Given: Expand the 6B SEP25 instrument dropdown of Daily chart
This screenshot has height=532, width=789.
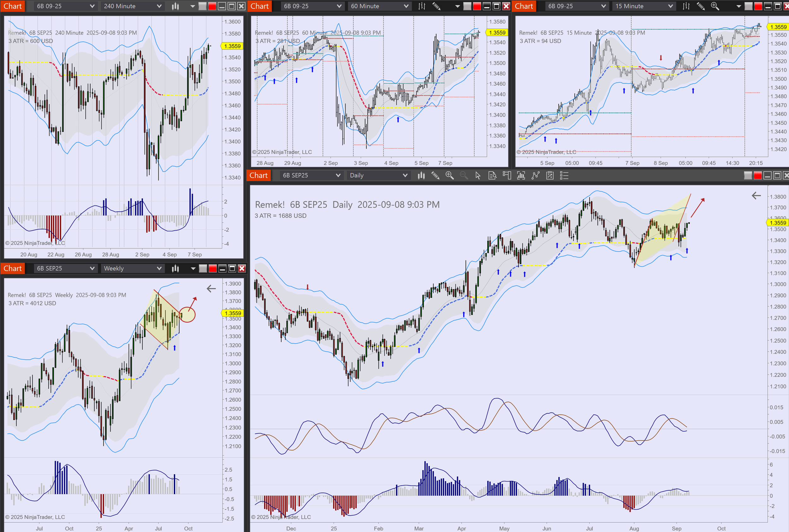Looking at the screenshot, I should coord(338,175).
